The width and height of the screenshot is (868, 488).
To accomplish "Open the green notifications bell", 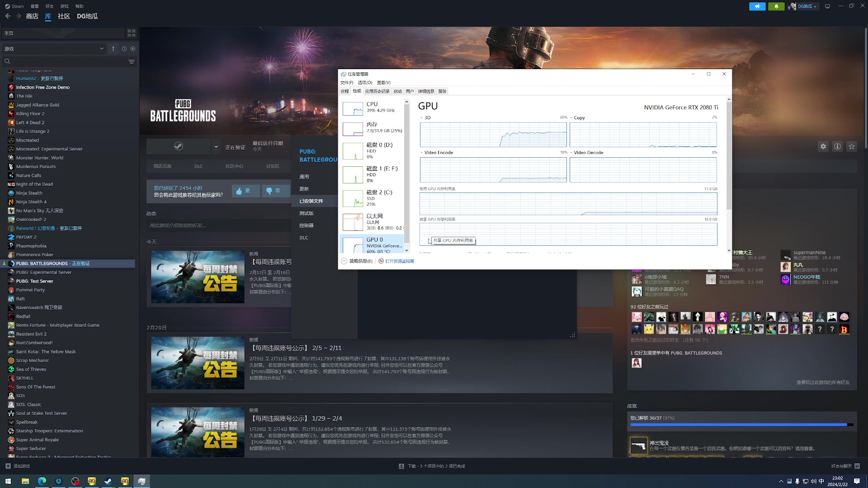I will [x=776, y=6].
